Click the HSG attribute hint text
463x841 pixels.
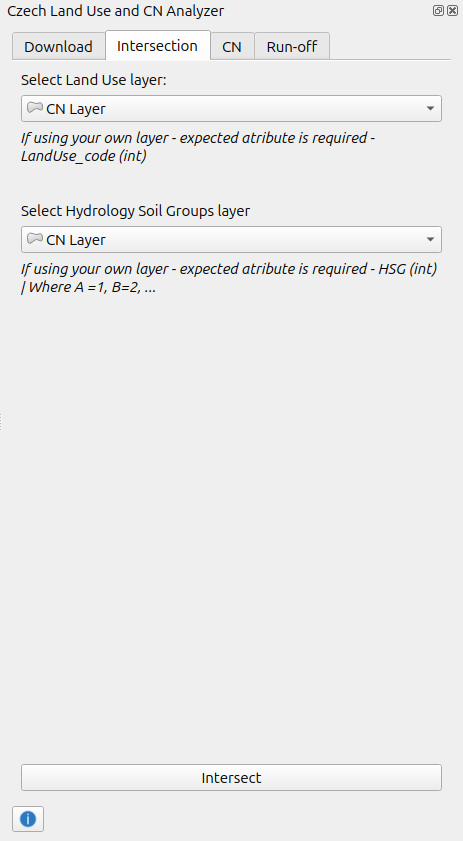pos(229,277)
